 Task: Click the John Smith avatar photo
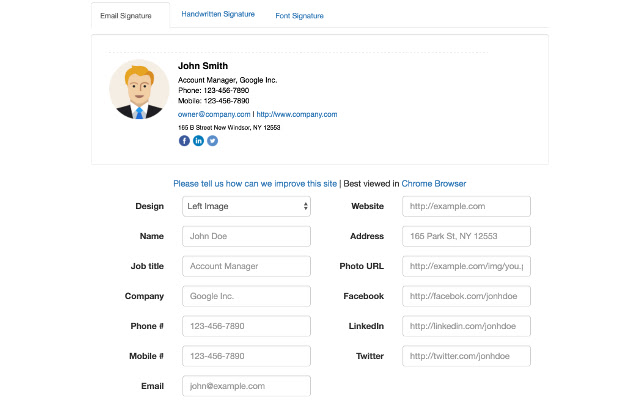pos(139,89)
